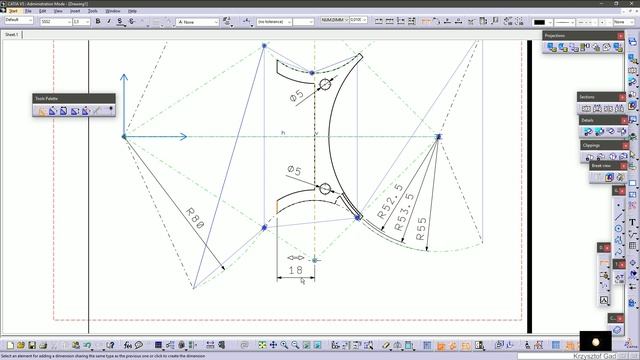Select the R80 dimension label
Image resolution: width=640 pixels, height=360 pixels.
(195, 218)
